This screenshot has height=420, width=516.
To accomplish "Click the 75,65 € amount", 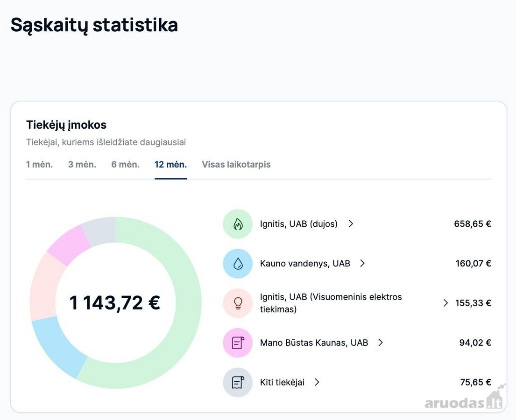I will coord(475,382).
